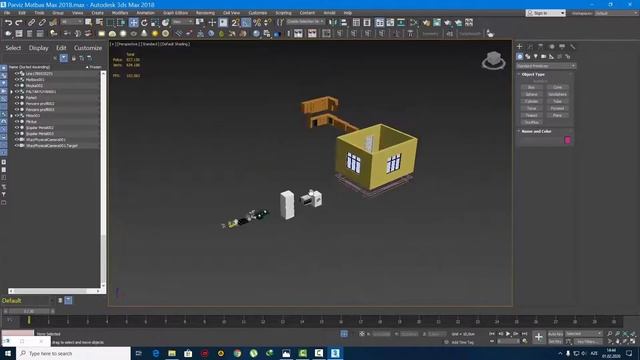Click the Render Production teapot icon
640x360 pixels.
pos(447,23)
